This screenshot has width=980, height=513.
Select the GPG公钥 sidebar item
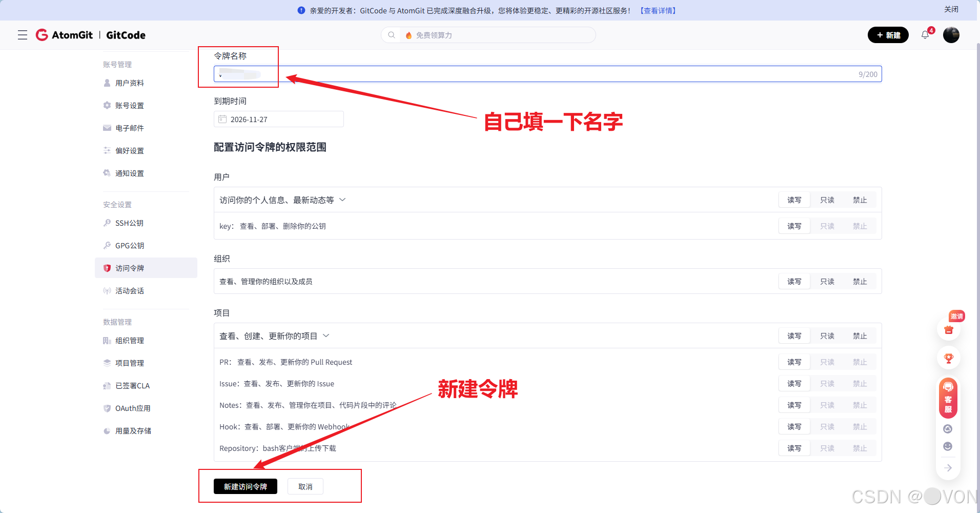pyautogui.click(x=129, y=245)
